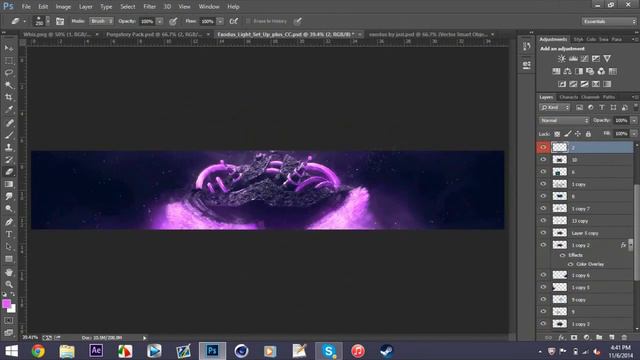Collapse effects on layer 1 copy 2
640x360 pixels.
[631, 245]
